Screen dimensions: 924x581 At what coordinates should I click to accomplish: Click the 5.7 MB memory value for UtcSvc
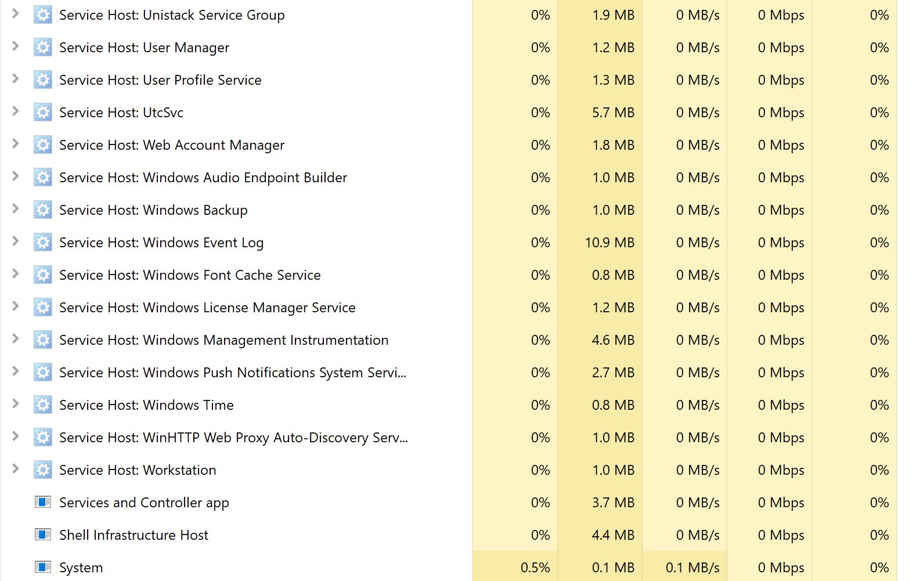click(613, 113)
